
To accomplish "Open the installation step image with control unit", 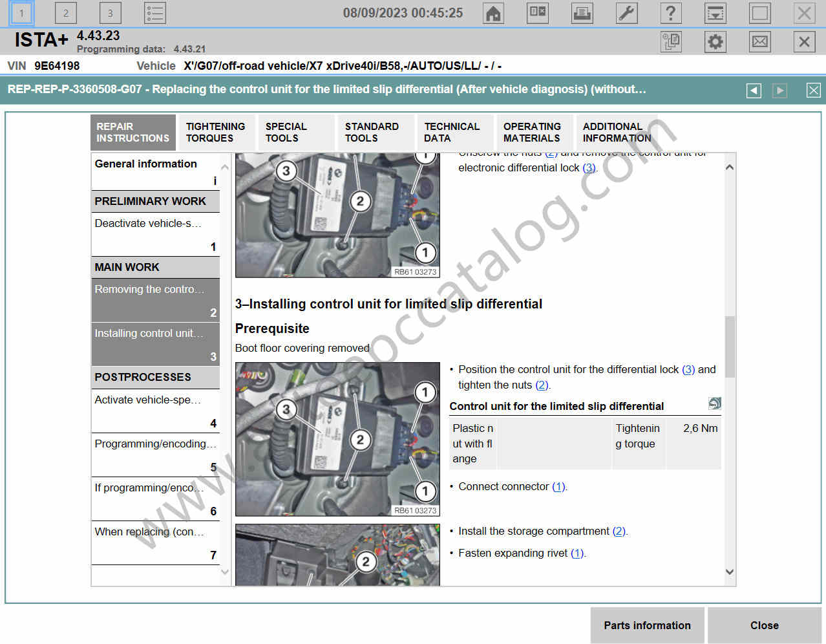I will (337, 439).
